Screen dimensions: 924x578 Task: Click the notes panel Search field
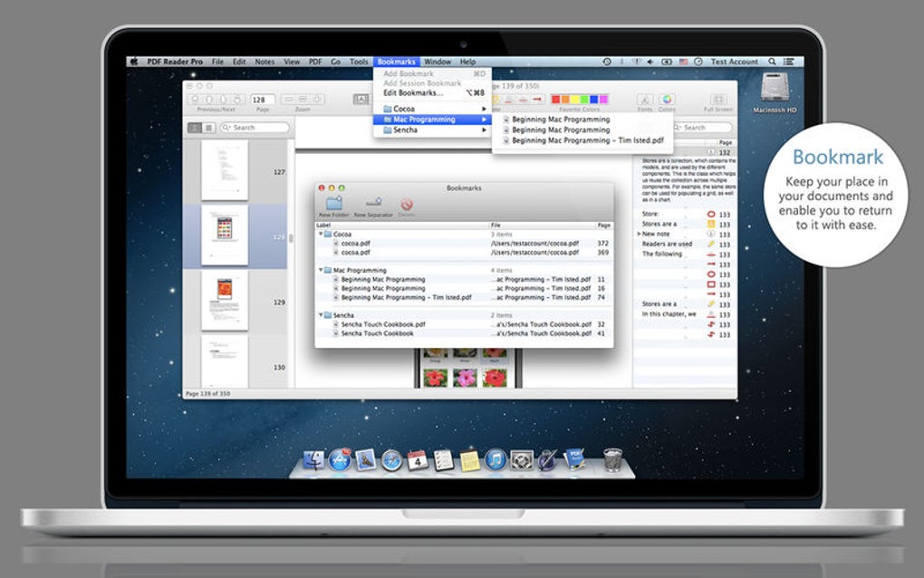tap(702, 127)
